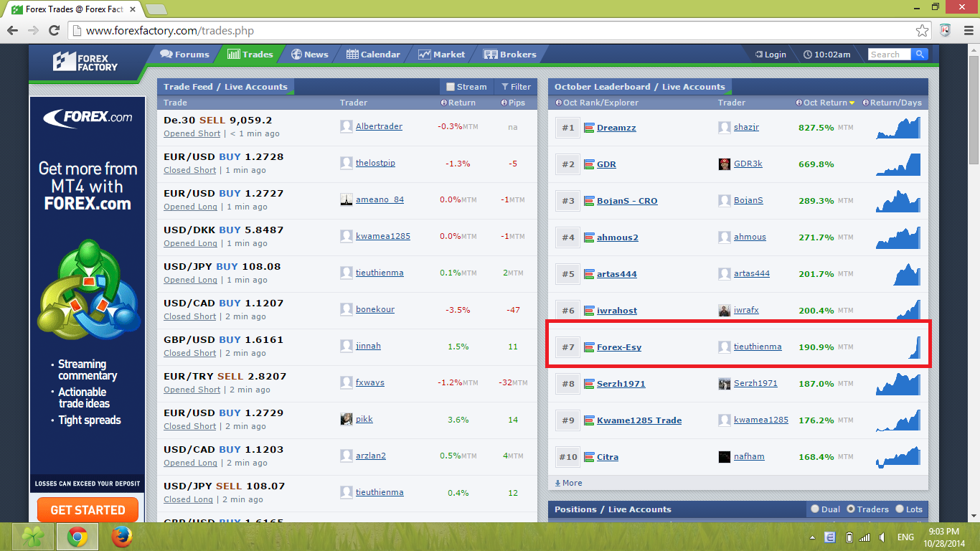Screen dimensions: 980x551
Task: Click the Chrome forward arrow
Action: [x=33, y=31]
